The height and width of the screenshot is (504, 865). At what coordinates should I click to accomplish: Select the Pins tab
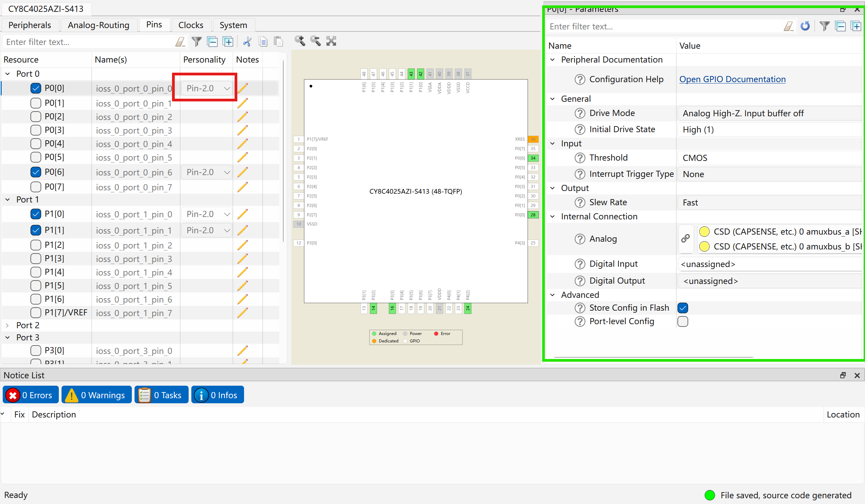pos(154,25)
